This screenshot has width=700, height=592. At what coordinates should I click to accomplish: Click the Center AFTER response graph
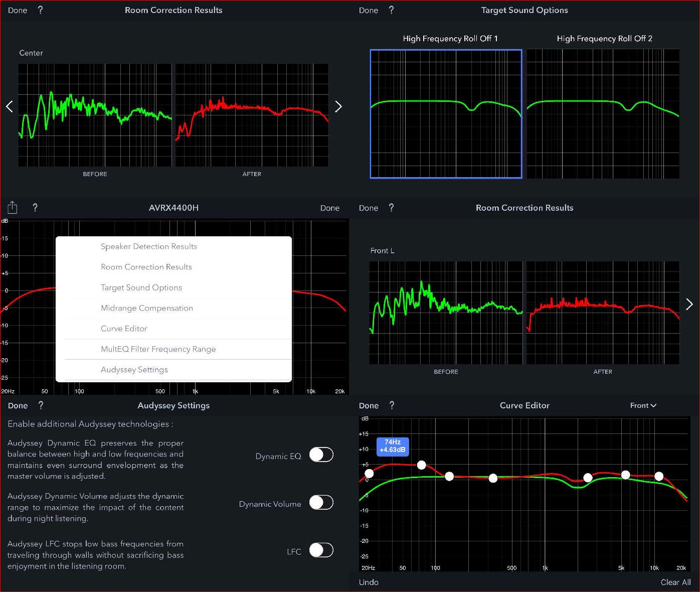(x=252, y=115)
